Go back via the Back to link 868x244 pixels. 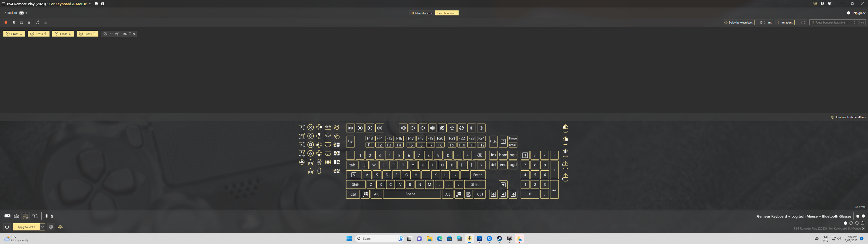point(11,13)
